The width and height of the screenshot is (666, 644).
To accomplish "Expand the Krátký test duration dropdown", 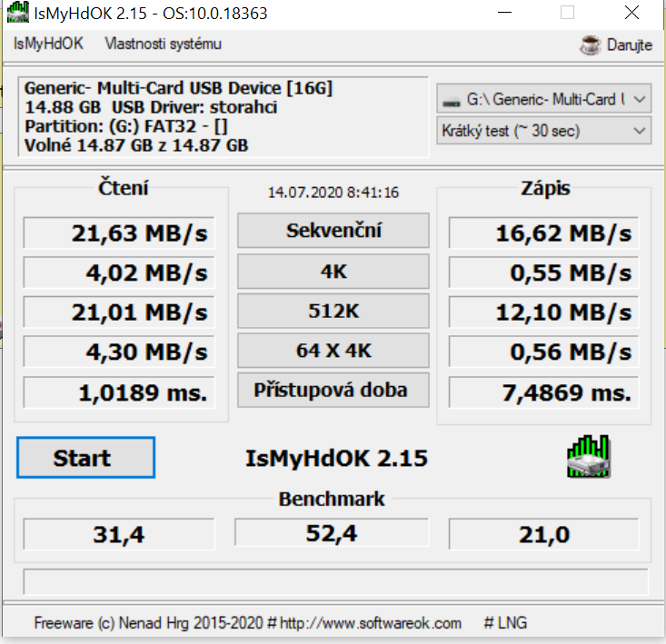I will pos(544,131).
